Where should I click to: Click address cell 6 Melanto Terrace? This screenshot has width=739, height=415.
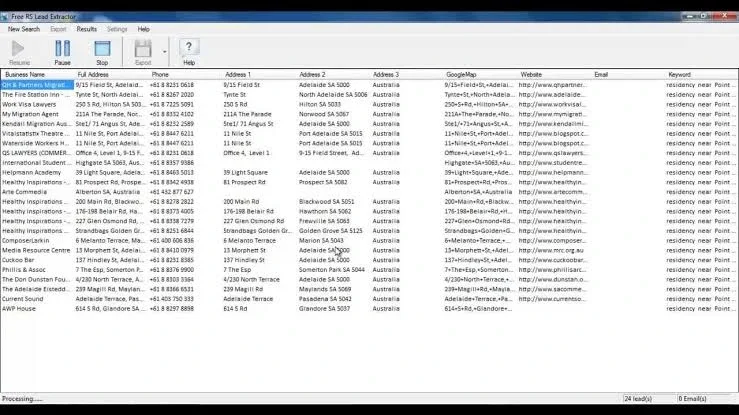pos(250,241)
